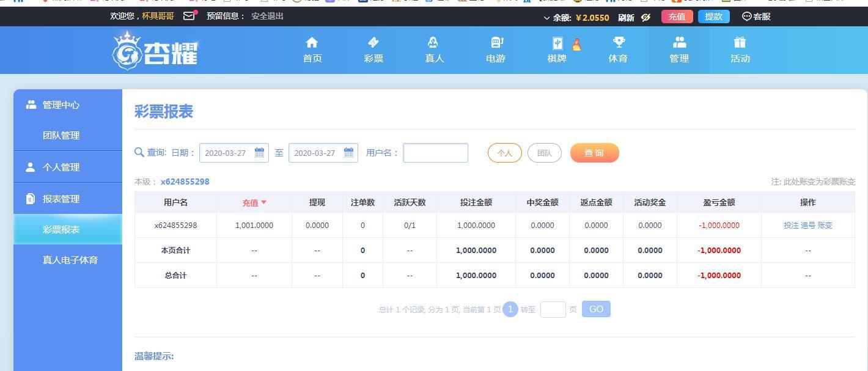Open the 彩票 lottery ticket icon
This screenshot has height=371, width=868.
(373, 42)
